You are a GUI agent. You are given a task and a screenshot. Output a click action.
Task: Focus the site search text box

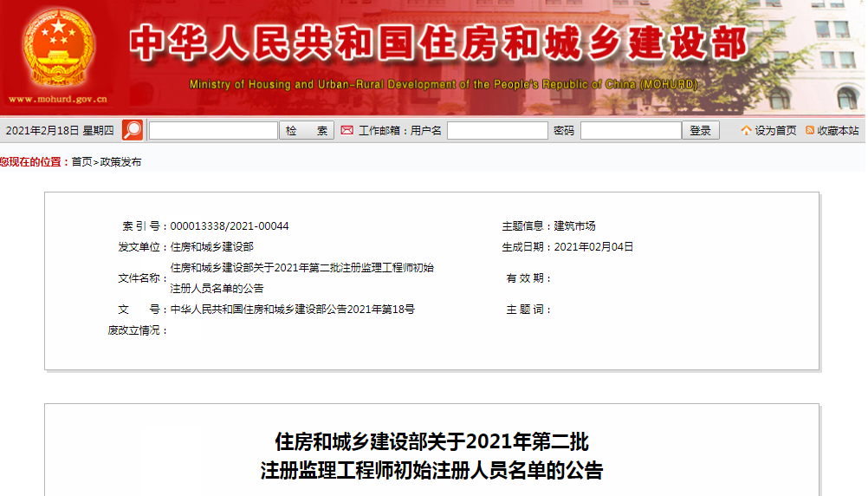(x=213, y=130)
